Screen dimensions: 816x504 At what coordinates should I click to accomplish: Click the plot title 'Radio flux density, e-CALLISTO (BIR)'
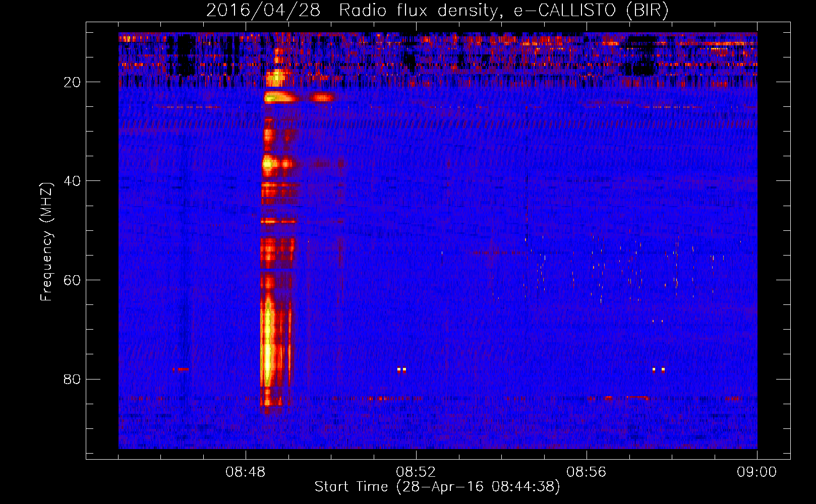[x=504, y=11]
